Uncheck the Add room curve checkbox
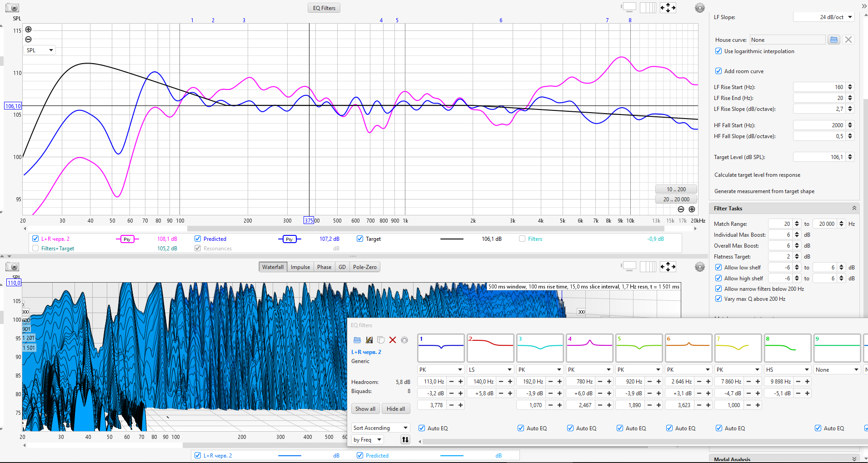868x463 pixels. point(718,71)
